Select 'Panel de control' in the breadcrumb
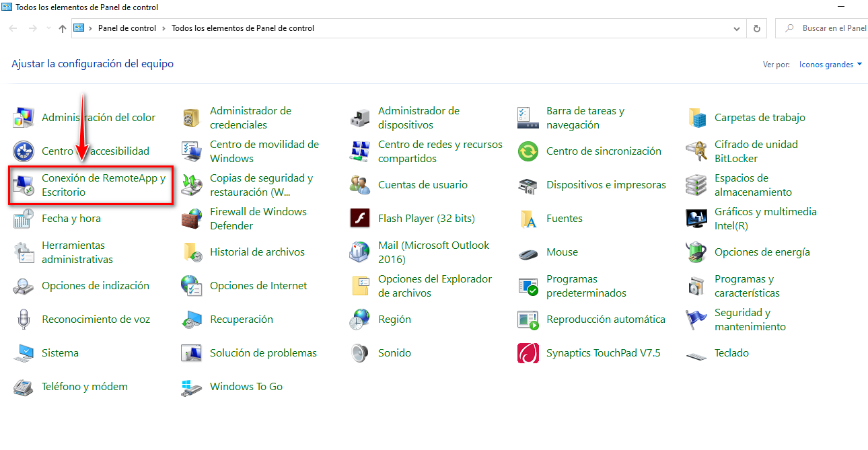 click(126, 28)
